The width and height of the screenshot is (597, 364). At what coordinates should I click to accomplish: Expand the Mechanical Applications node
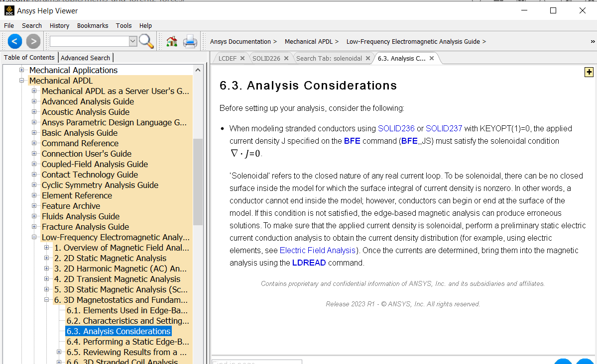[22, 70]
